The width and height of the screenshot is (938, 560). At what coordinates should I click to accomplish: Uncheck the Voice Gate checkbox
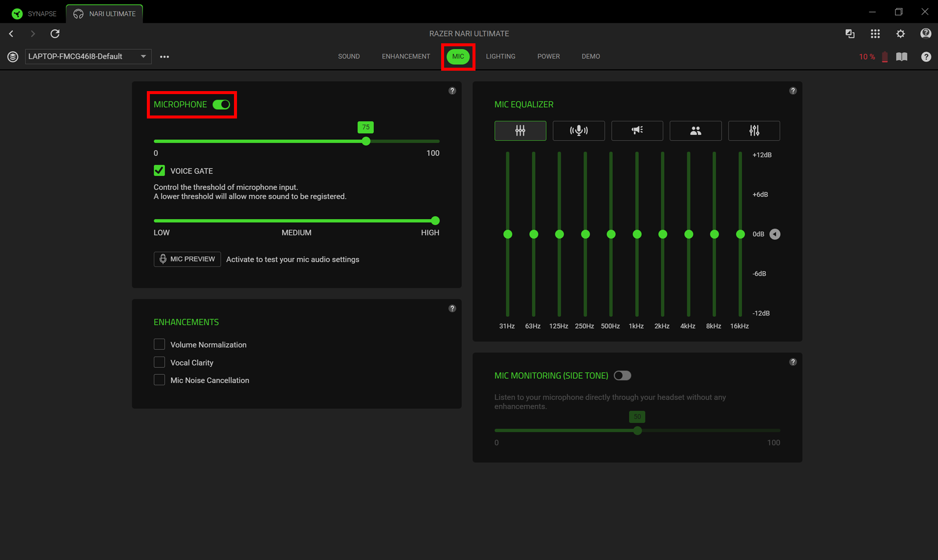tap(159, 170)
